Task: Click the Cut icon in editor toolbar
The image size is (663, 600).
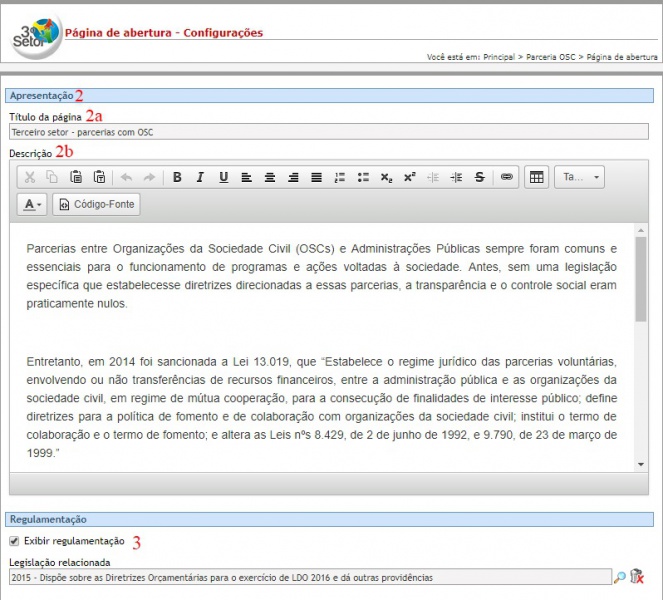Action: 30,177
